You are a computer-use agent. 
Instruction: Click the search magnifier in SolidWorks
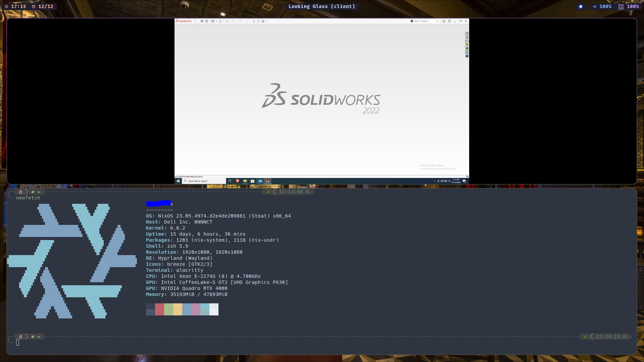tap(437, 21)
